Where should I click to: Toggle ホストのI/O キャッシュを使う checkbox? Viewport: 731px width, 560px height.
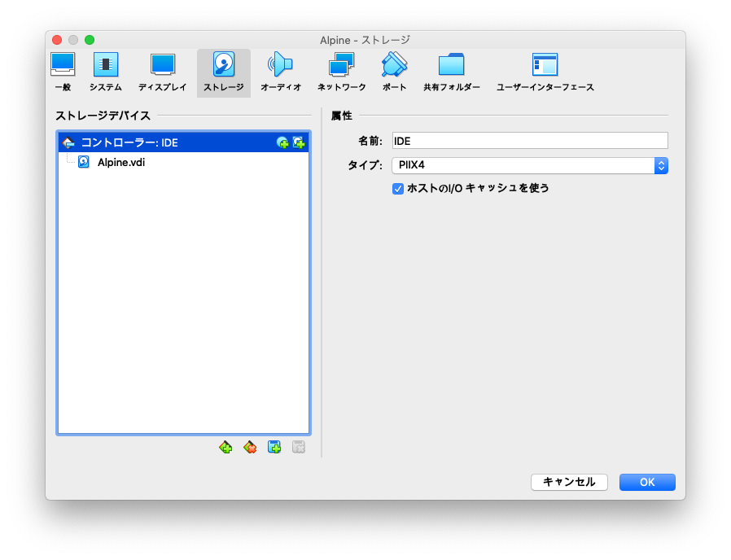398,188
